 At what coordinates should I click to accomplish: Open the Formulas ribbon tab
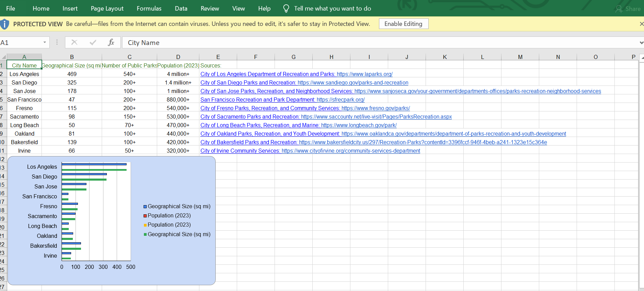point(149,9)
